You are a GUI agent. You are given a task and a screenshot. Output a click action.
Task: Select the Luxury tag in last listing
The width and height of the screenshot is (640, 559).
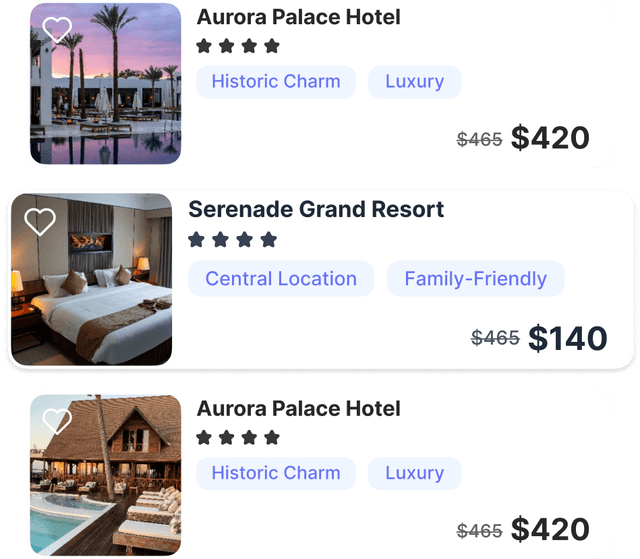[415, 473]
